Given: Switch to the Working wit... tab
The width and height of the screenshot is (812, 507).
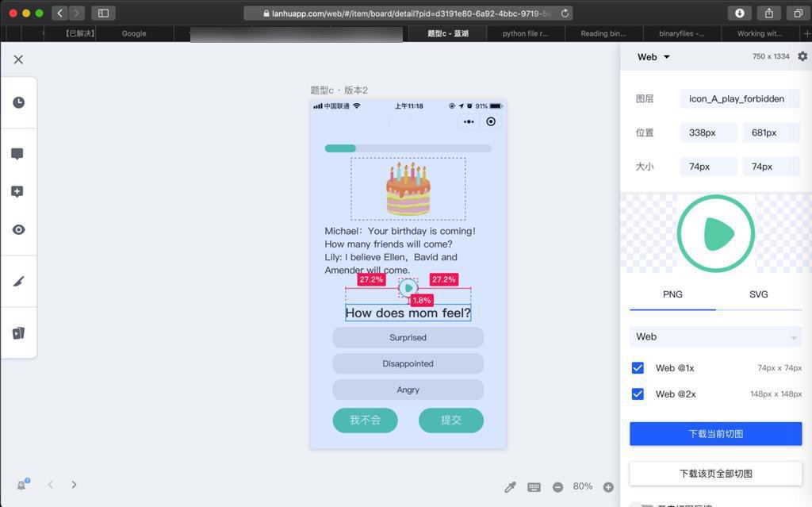Looking at the screenshot, I should 760,33.
